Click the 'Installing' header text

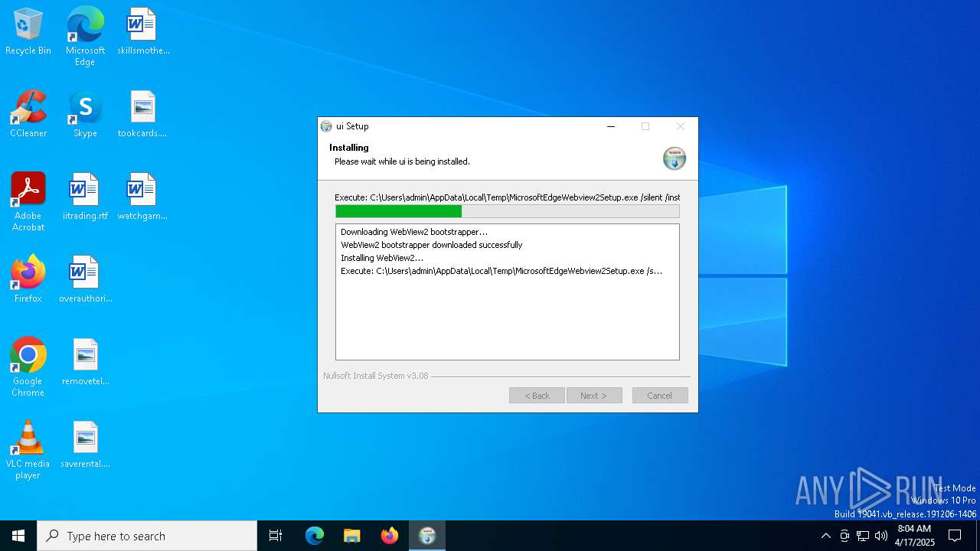[x=349, y=148]
